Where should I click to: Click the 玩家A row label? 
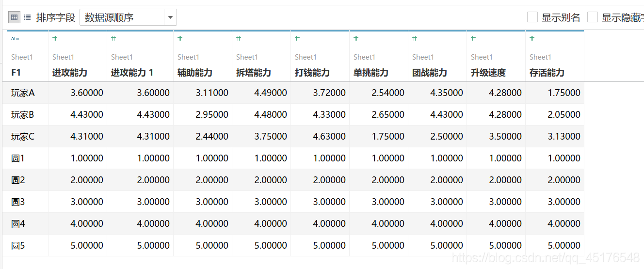tap(23, 93)
